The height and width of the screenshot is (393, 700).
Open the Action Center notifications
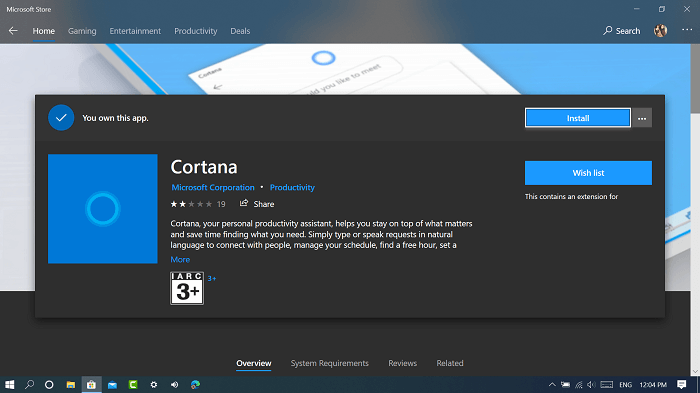click(681, 385)
